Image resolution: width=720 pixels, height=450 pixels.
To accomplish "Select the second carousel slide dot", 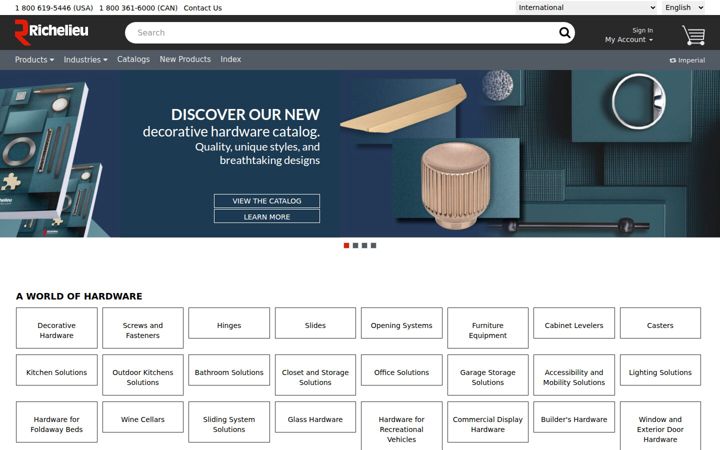I will [x=355, y=246].
